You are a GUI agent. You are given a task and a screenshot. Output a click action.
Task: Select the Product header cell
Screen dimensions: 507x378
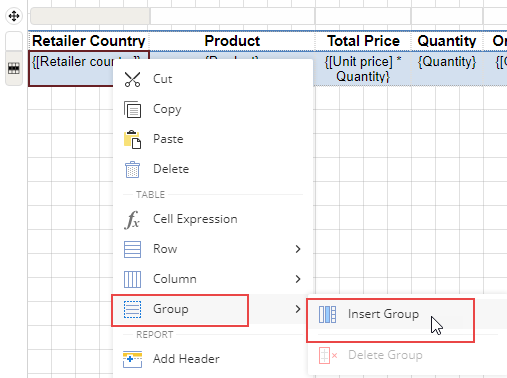pos(232,41)
